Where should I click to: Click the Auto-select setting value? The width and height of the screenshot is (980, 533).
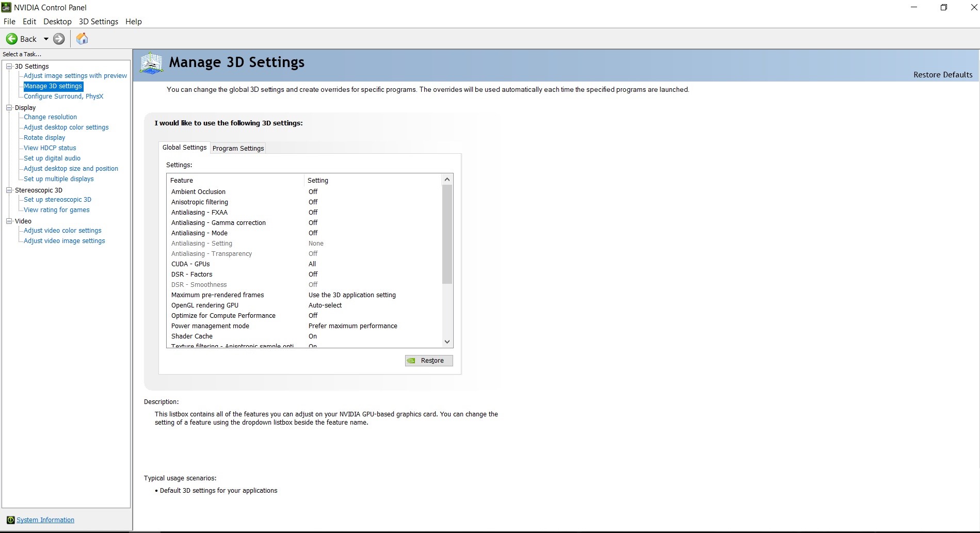(325, 305)
